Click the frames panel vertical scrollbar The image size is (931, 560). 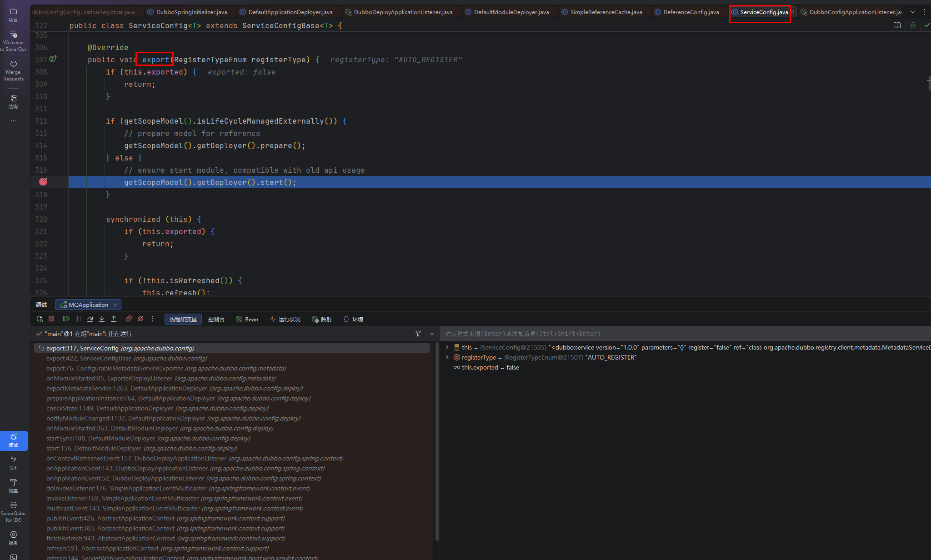point(437,441)
